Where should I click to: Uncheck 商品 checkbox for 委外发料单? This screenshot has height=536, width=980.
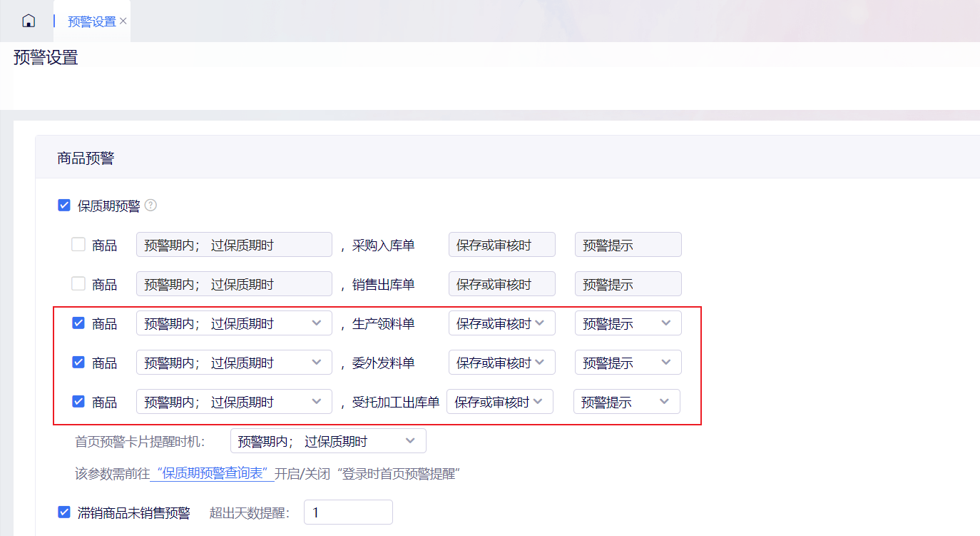[x=78, y=363]
